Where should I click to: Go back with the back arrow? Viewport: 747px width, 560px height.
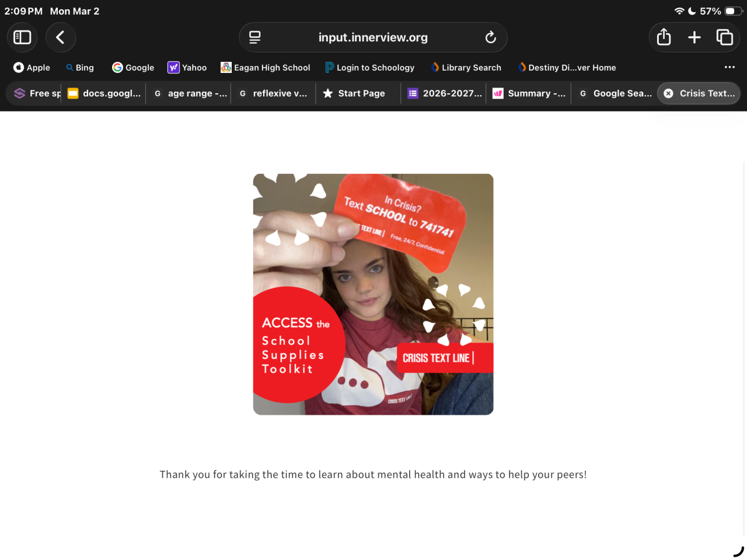61,37
